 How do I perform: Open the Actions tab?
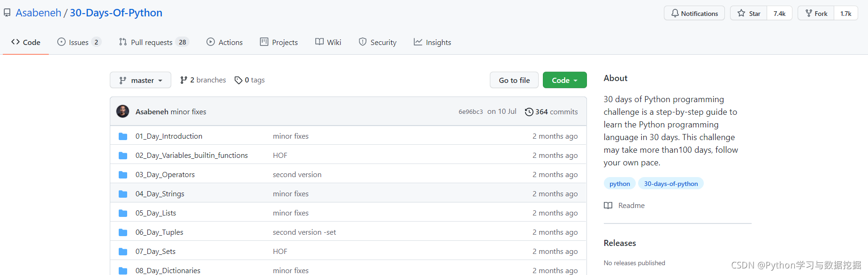[225, 42]
